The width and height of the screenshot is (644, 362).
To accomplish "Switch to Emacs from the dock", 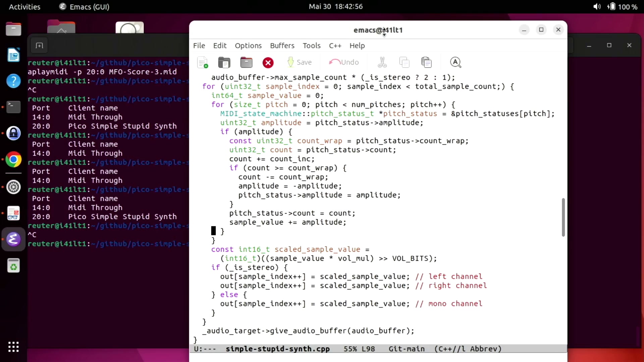I will tap(13, 239).
